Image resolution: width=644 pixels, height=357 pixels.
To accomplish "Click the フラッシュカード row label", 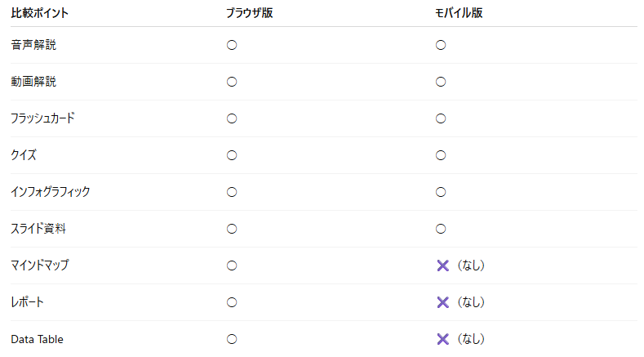I will (42, 118).
